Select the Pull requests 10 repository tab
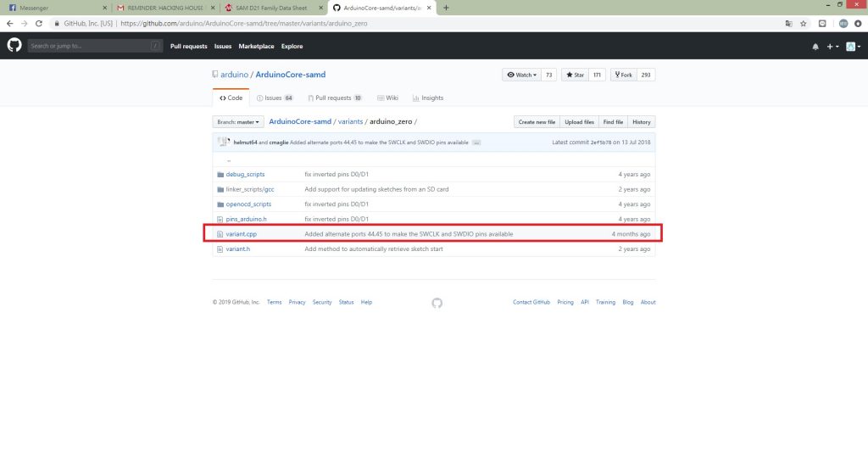Viewport: 868px width, 475px height. point(335,98)
